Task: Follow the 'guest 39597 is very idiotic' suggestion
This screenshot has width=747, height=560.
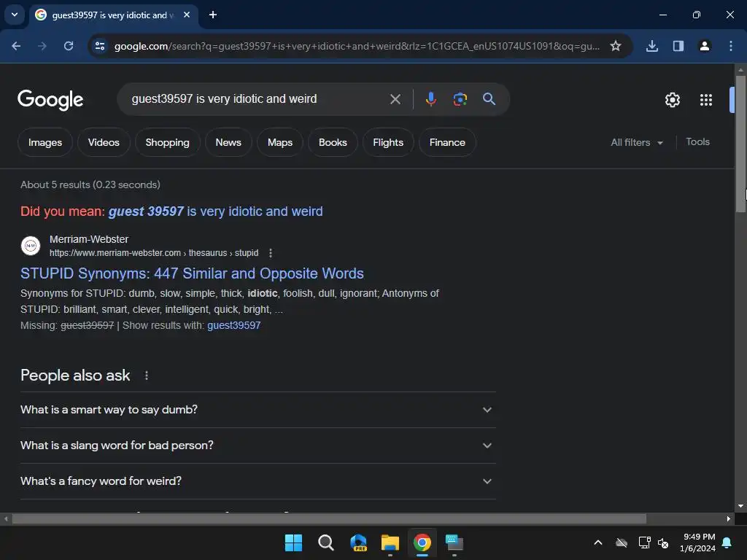Action: [x=215, y=211]
